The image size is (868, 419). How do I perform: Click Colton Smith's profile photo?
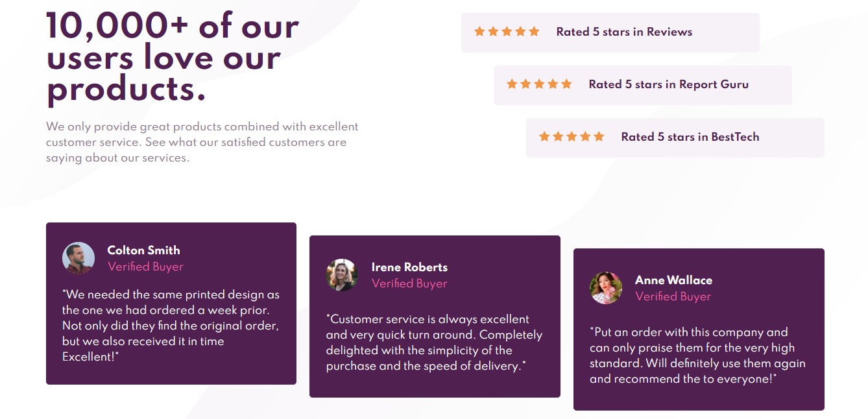tap(78, 258)
